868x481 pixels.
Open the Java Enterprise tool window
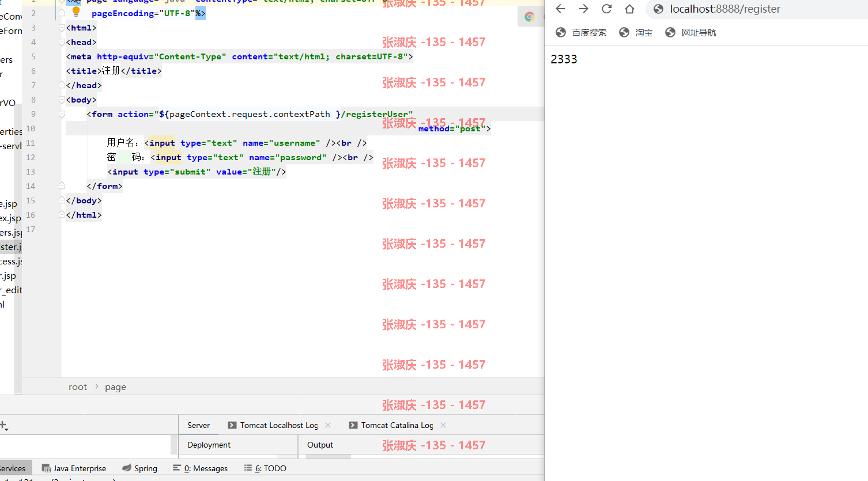pos(74,468)
